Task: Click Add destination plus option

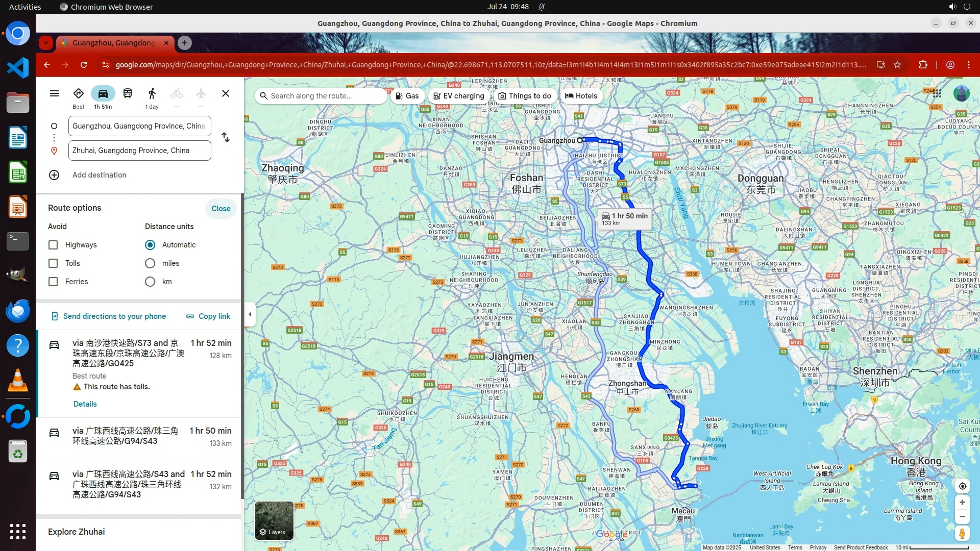Action: coord(54,175)
